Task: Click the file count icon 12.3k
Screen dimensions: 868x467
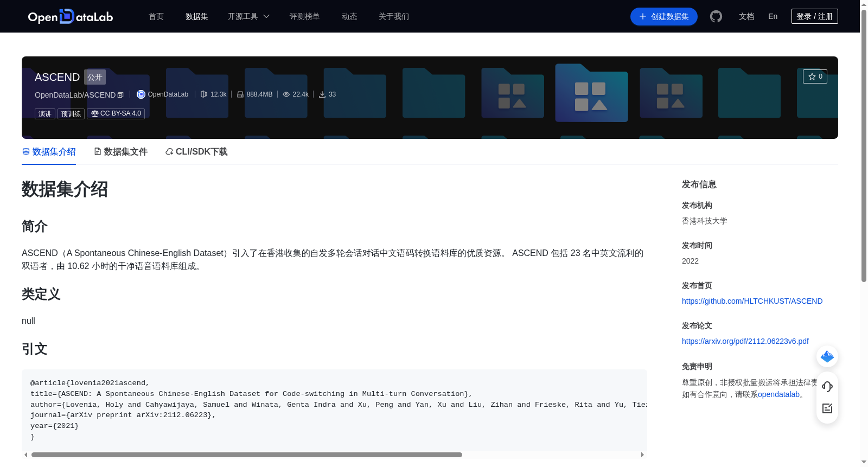Action: 204,94
